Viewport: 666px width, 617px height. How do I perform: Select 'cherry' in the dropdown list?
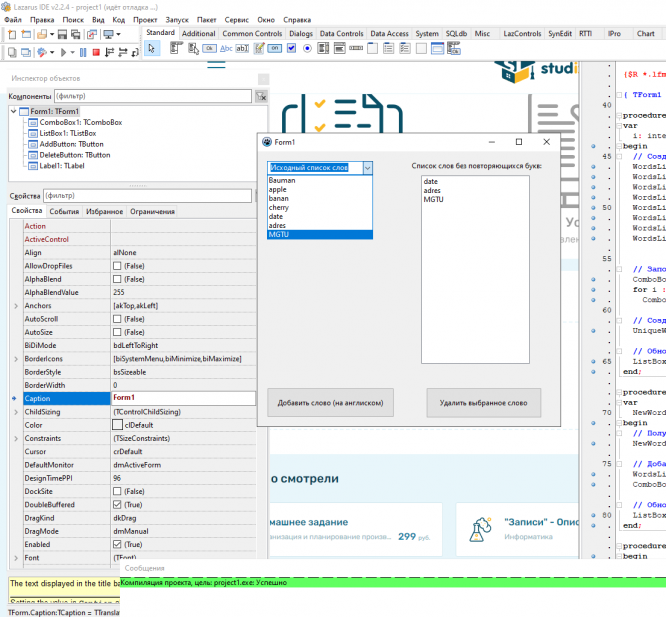(278, 207)
